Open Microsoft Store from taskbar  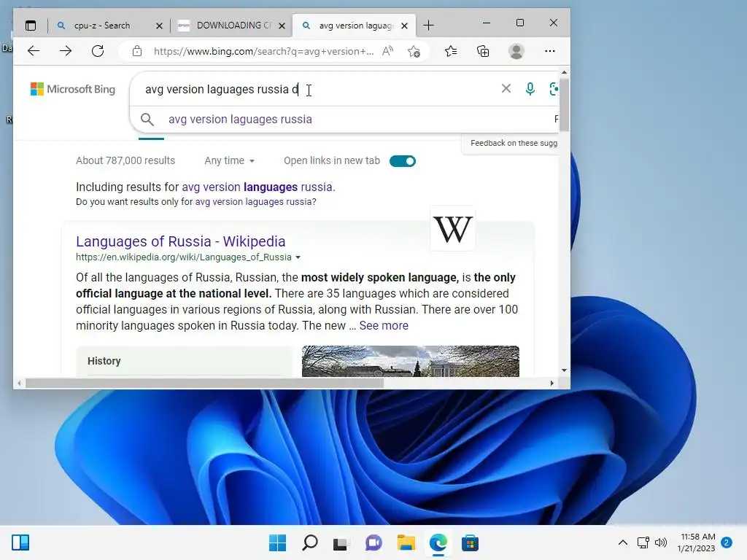click(x=471, y=542)
